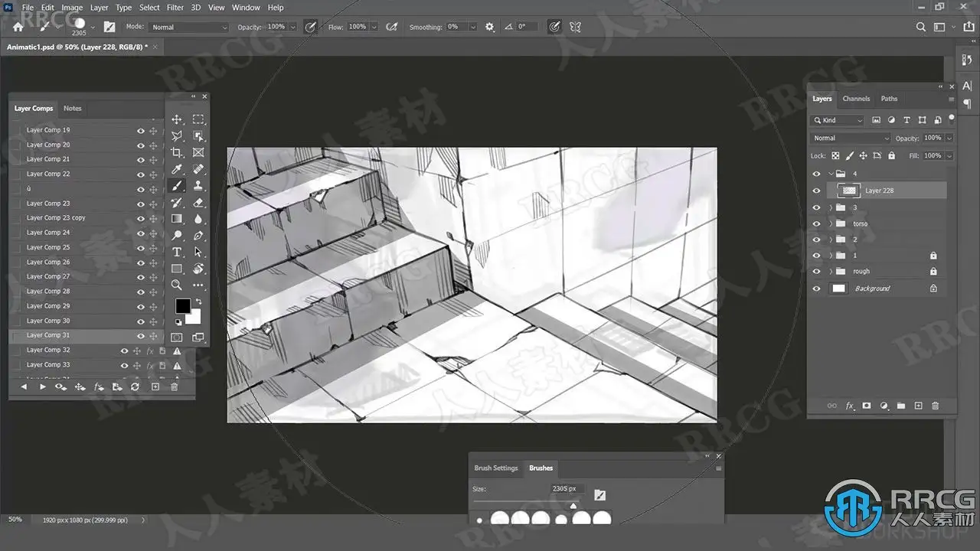980x551 pixels.
Task: Create new layer comp
Action: 155,387
